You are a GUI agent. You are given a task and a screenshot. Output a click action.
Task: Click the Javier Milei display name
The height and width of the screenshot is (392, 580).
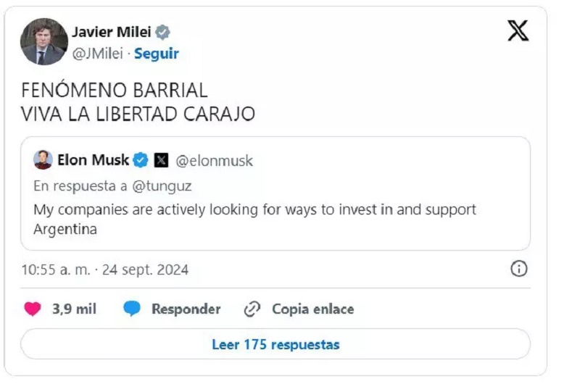coord(112,32)
